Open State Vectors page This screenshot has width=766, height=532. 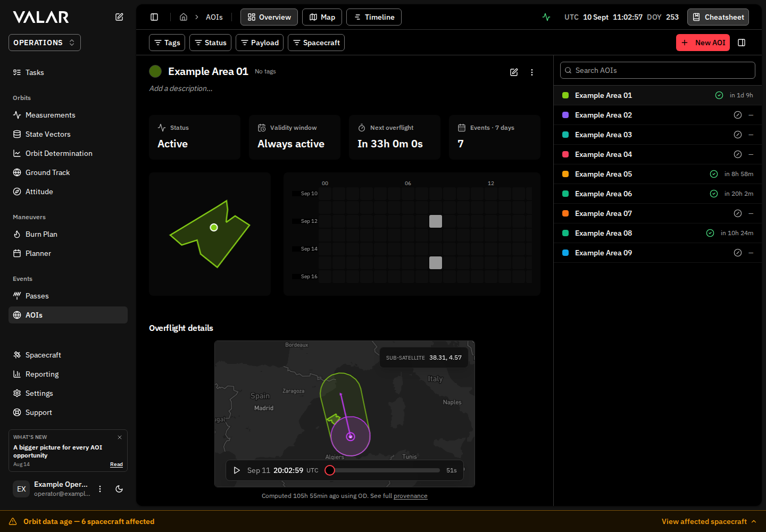(68, 134)
